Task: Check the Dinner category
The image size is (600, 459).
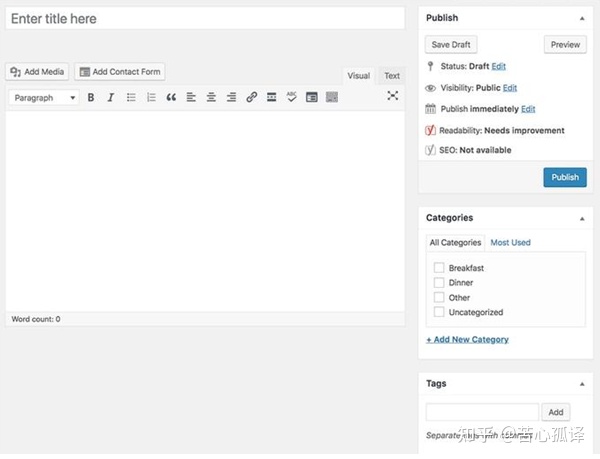Action: pyautogui.click(x=439, y=283)
